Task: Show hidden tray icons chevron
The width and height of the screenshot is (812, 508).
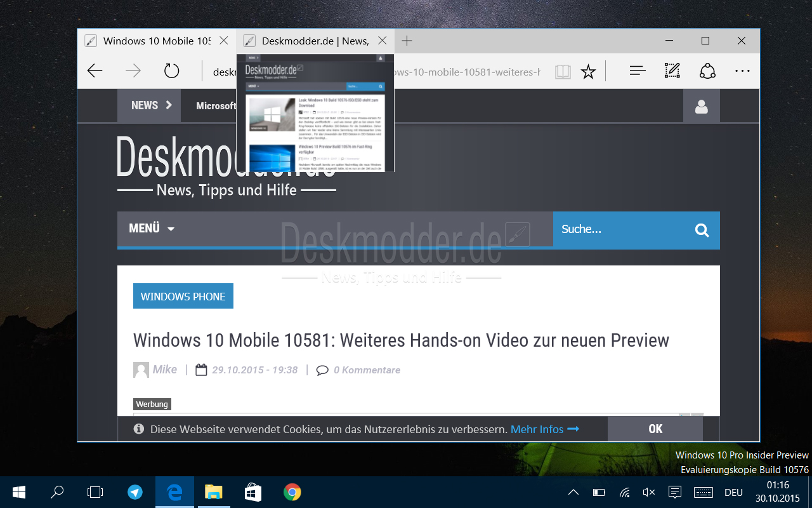Action: point(573,492)
